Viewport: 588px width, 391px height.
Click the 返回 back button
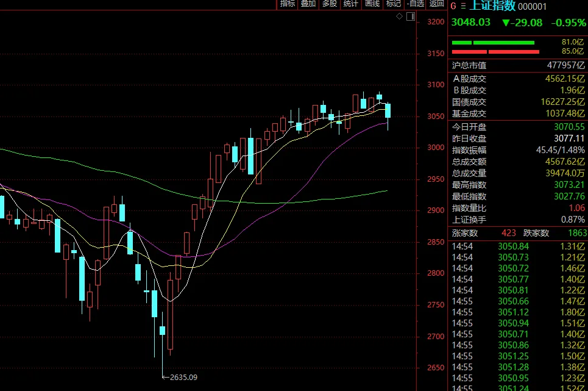tap(436, 4)
